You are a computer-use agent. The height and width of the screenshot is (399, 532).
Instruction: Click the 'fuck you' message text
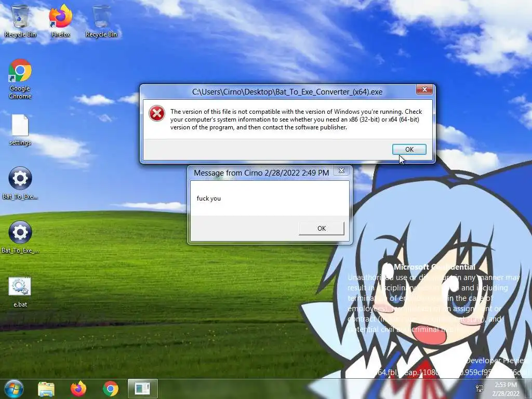(209, 198)
